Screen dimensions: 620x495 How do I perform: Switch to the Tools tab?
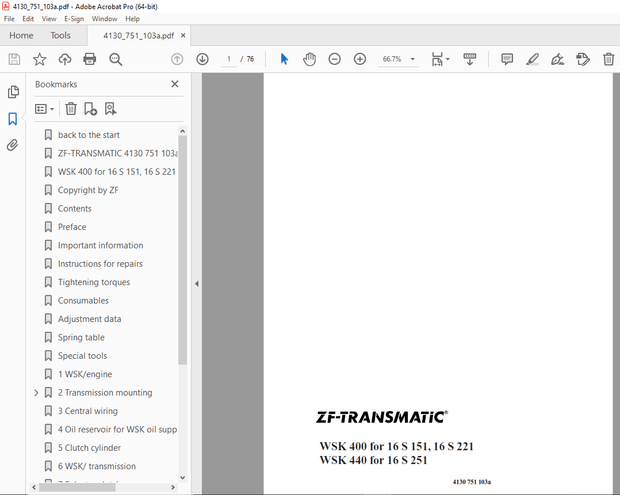60,36
